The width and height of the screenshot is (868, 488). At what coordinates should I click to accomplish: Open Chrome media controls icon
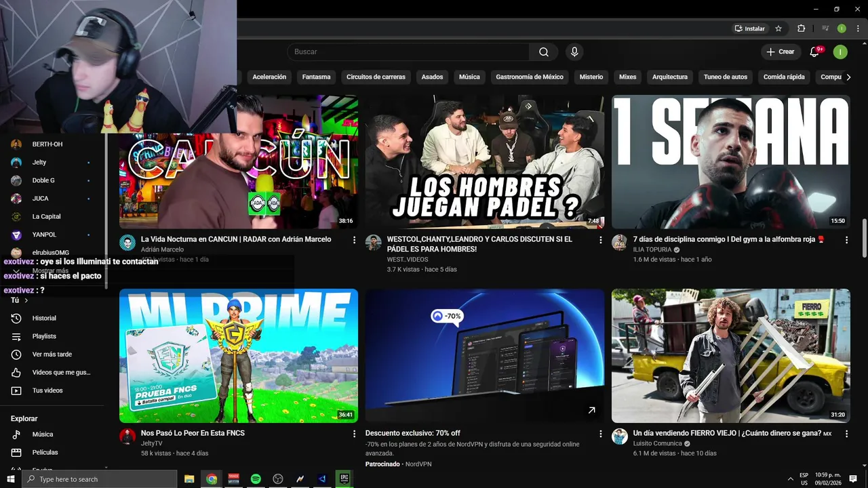[825, 28]
